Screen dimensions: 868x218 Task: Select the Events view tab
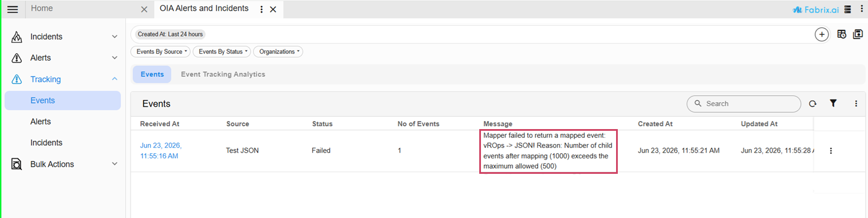(152, 75)
